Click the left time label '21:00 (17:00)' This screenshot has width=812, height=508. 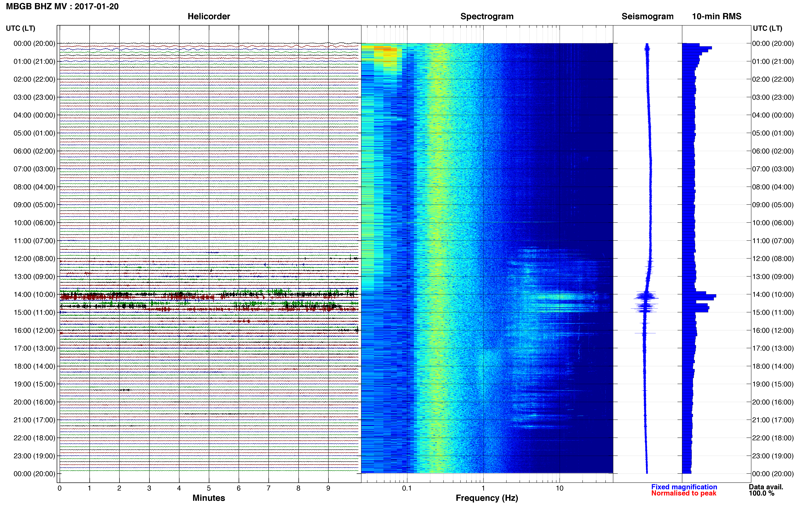[34, 420]
